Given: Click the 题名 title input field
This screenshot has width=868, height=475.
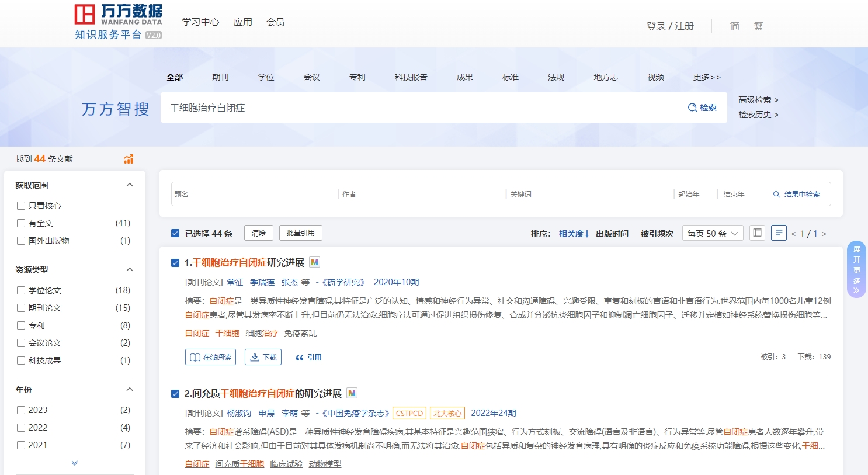Looking at the screenshot, I should click(245, 193).
